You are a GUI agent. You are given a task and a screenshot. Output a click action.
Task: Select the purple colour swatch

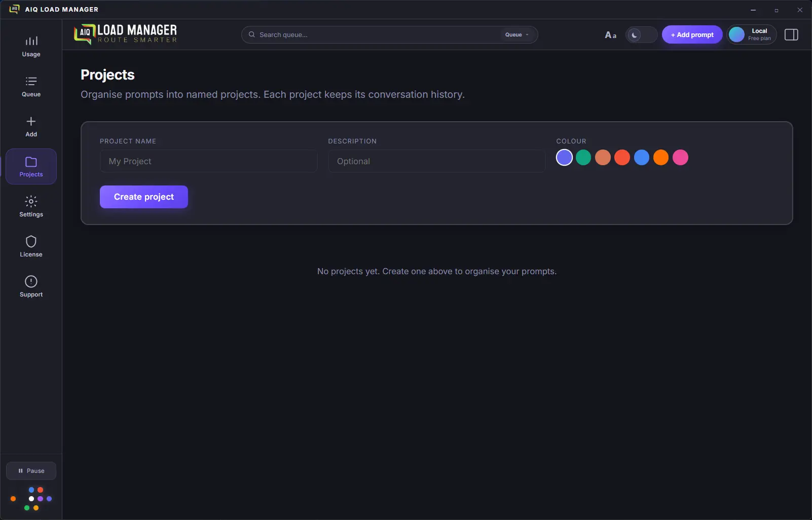(x=564, y=158)
